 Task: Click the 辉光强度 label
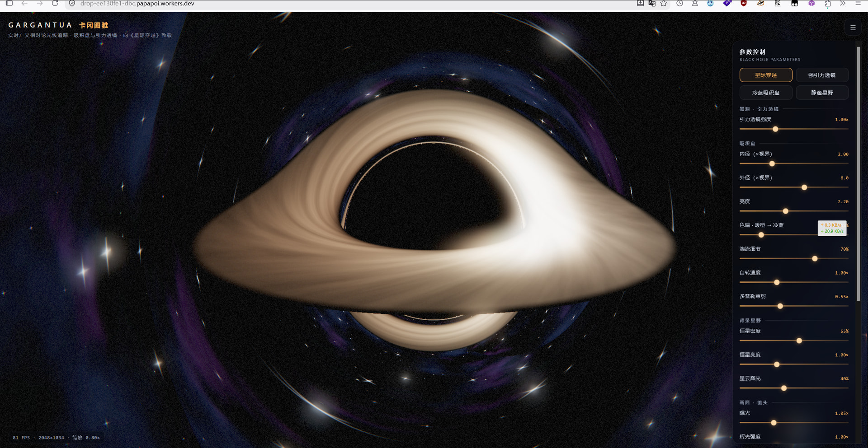tap(750, 437)
